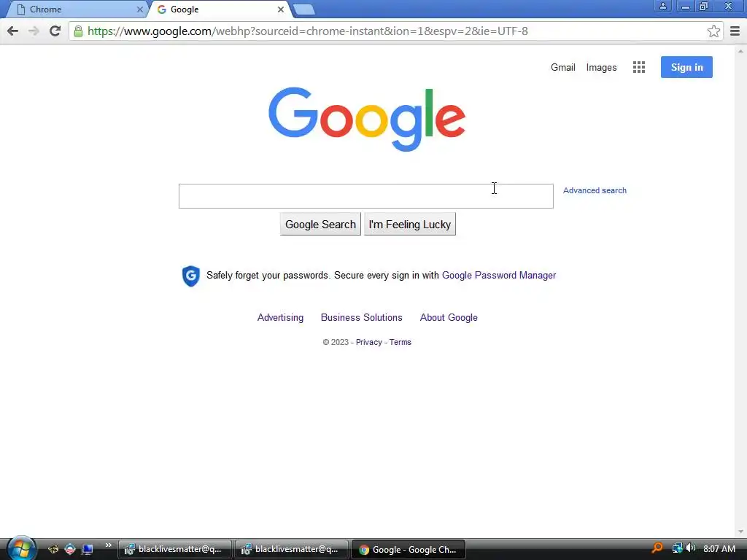Open Images link
This screenshot has height=560, width=747.
[x=601, y=68]
